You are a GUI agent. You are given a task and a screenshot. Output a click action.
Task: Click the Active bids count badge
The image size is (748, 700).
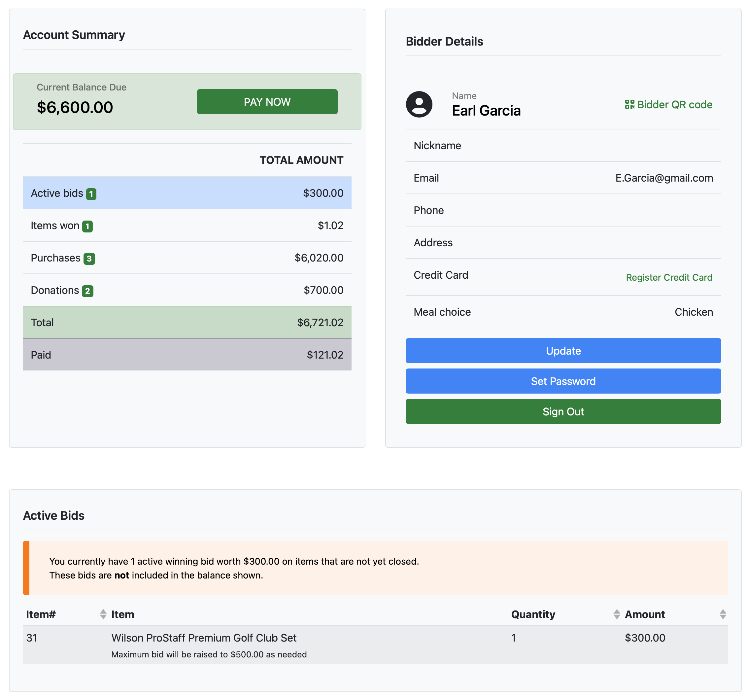[91, 194]
